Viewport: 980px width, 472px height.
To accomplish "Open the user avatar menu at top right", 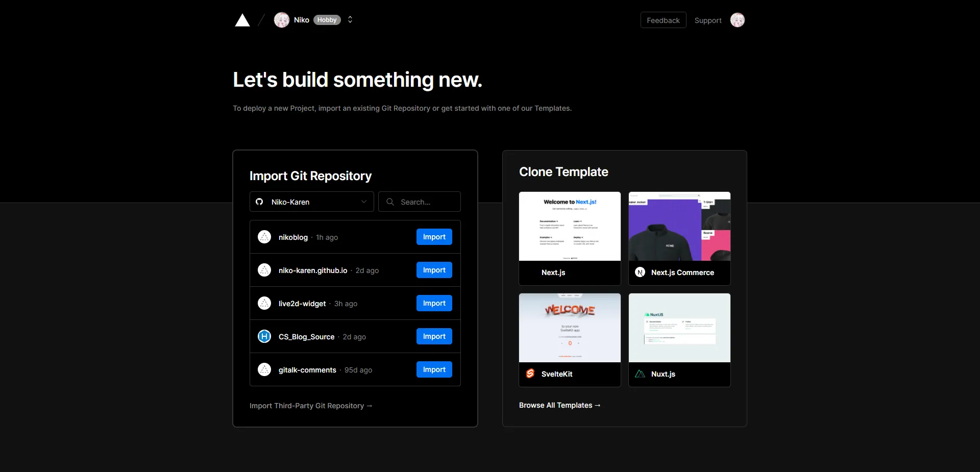I will (x=737, y=20).
